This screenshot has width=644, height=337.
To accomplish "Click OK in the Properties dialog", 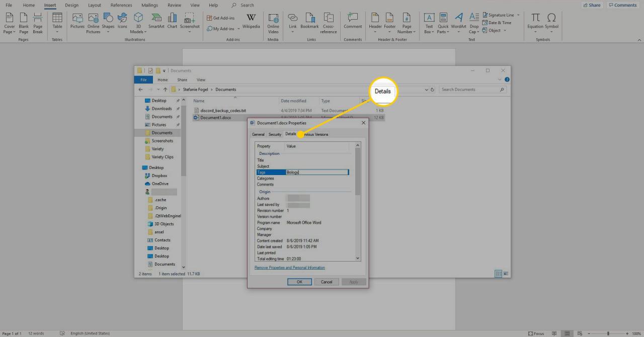I will (x=299, y=282).
